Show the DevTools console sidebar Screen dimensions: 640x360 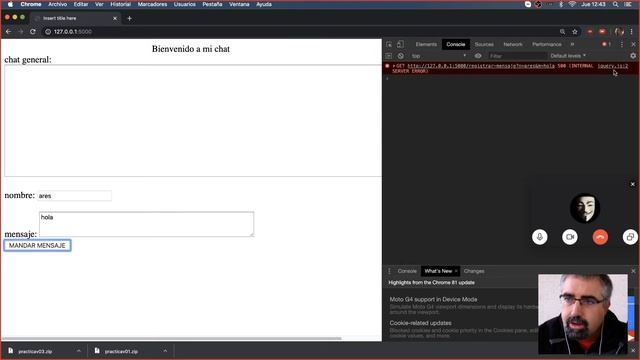click(x=389, y=56)
